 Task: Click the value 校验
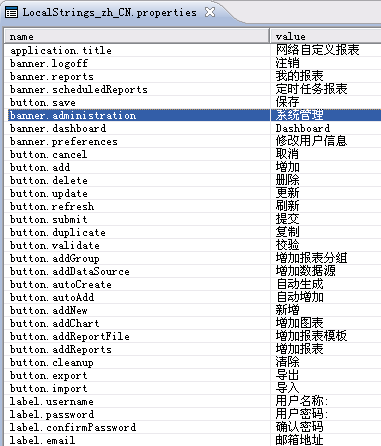coord(287,245)
